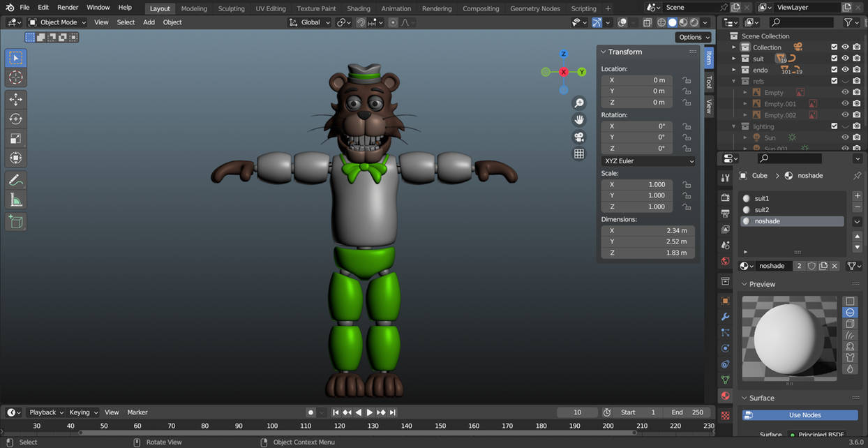Collapse the material Preview panel
The width and height of the screenshot is (868, 448).
[744, 284]
